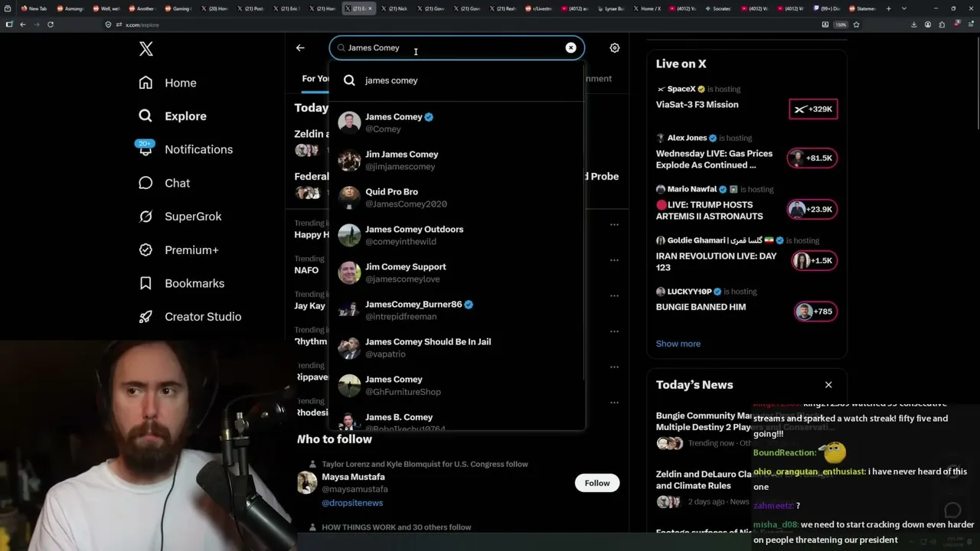Join SpaceX ViaSat-3 F3 Mission live +329K
980x551 pixels.
(813, 109)
